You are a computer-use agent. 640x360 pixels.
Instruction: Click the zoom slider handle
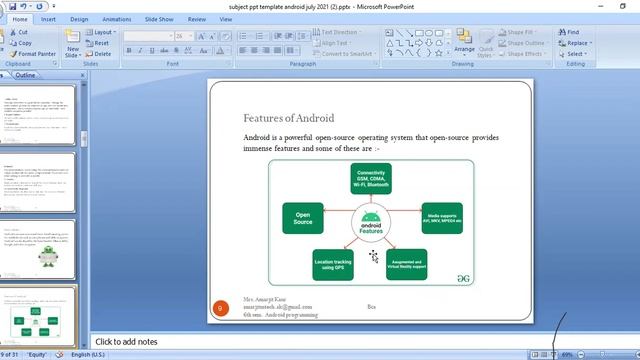(x=602, y=355)
